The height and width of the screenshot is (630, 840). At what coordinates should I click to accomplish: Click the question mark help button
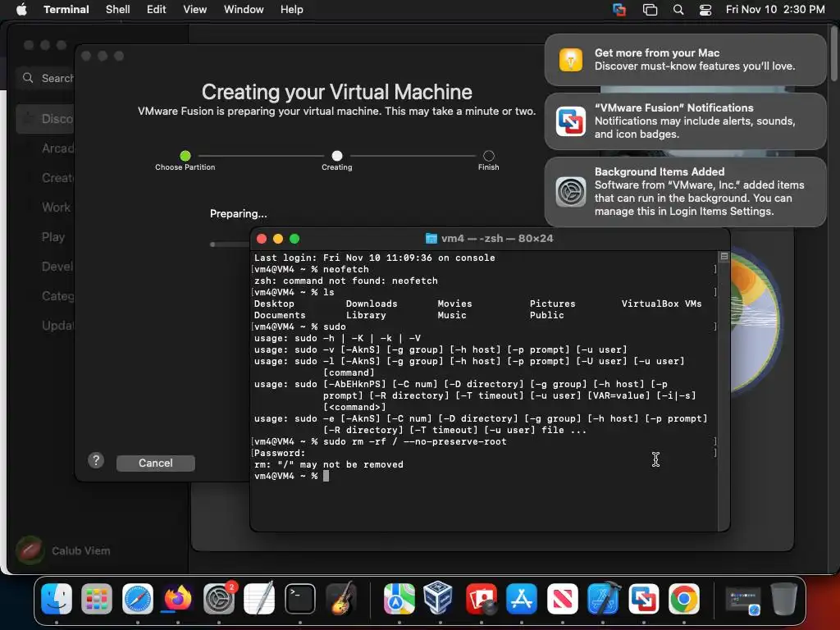click(96, 460)
